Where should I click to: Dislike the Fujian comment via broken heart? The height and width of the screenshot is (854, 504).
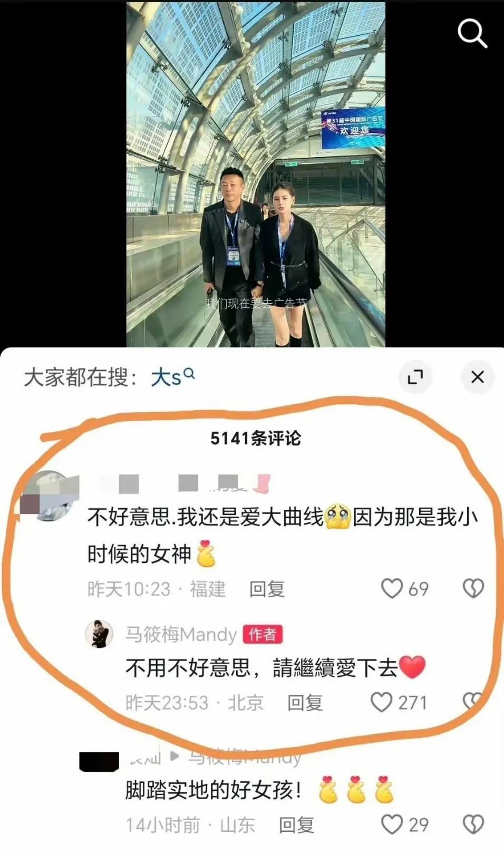pyautogui.click(x=473, y=588)
